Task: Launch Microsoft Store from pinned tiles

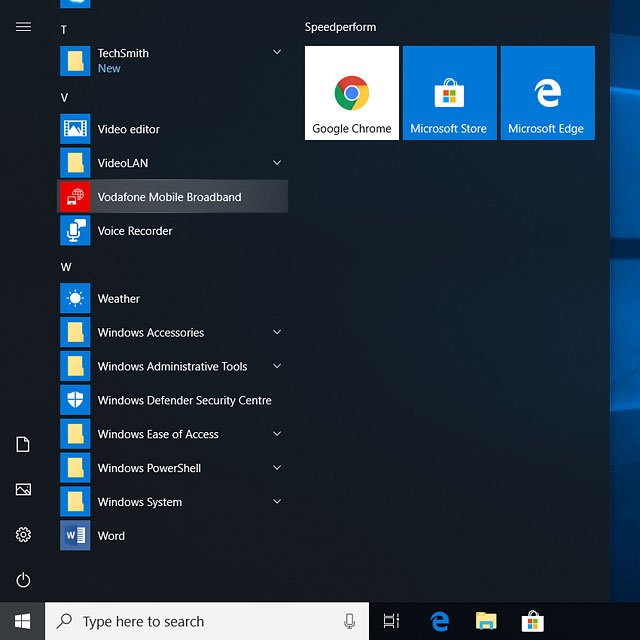Action: pyautogui.click(x=449, y=93)
